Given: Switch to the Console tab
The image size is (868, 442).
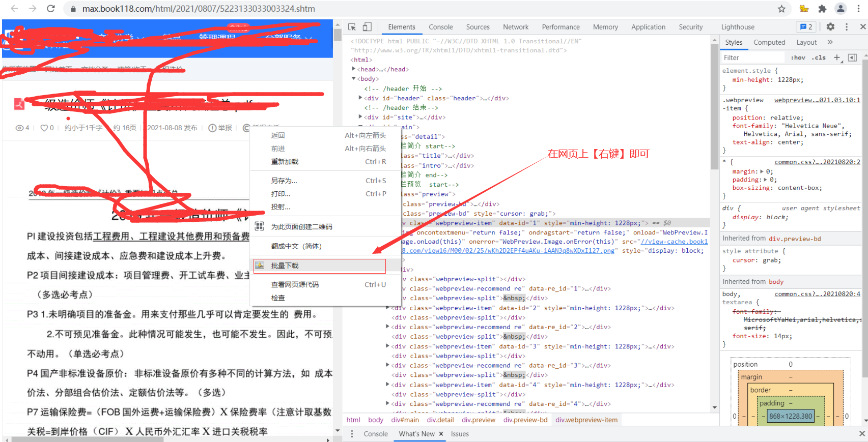Looking at the screenshot, I should 440,27.
